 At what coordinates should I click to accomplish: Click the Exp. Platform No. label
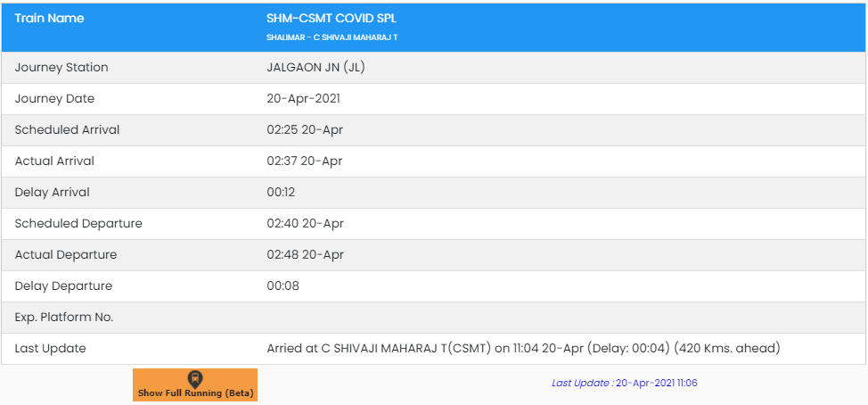tap(64, 317)
